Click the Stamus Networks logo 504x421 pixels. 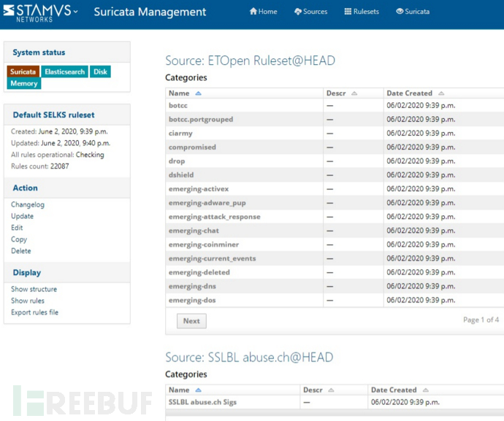pos(37,13)
